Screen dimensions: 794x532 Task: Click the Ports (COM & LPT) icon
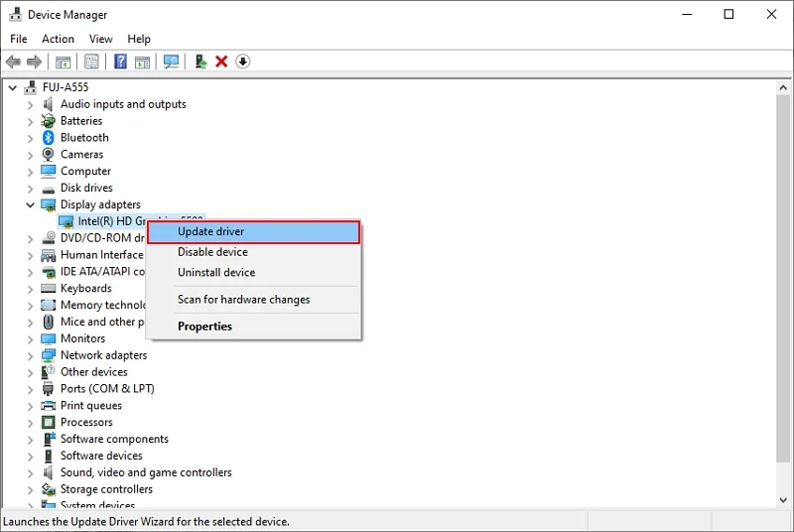click(48, 389)
